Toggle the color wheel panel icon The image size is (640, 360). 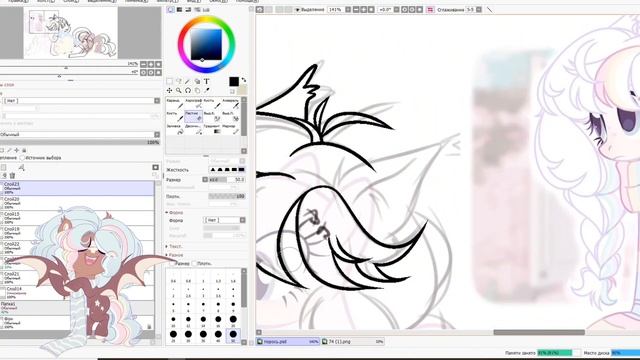[171, 9]
